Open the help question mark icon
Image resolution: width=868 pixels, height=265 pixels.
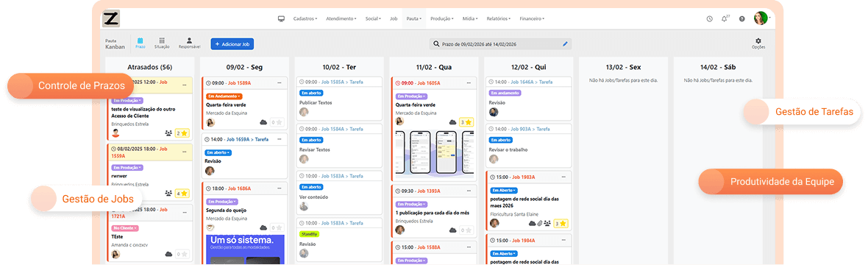pyautogui.click(x=741, y=18)
